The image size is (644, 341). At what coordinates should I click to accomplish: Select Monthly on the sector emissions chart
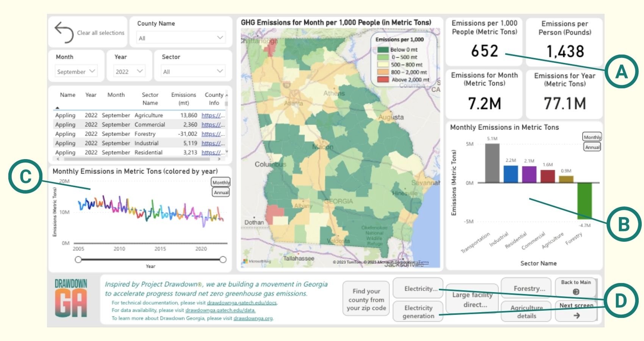[x=592, y=137]
